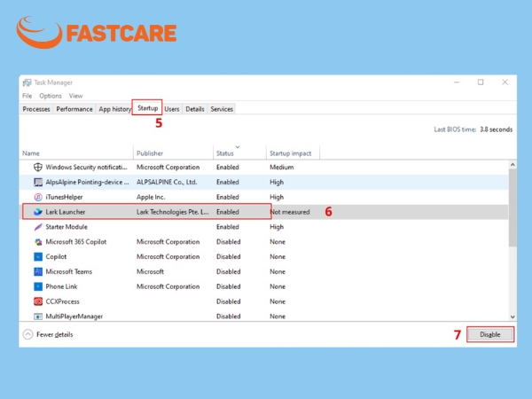Image resolution: width=532 pixels, height=399 pixels.
Task: Click the Not measured impact cell
Action: [290, 212]
